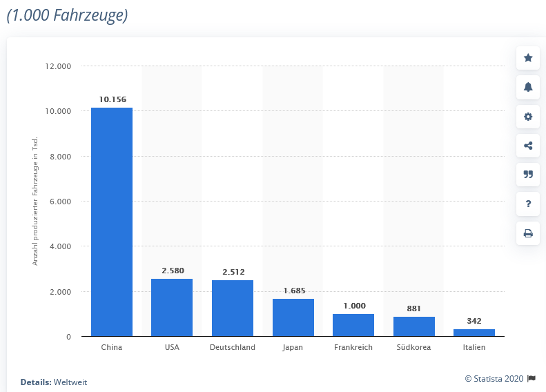This screenshot has height=392, width=546.
Task: Select the Japan bar
Action: [293, 317]
